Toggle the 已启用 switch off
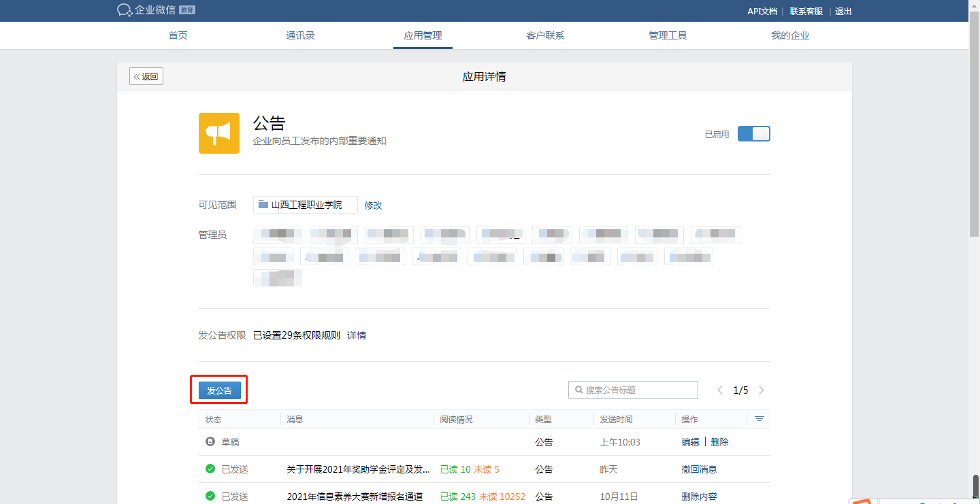This screenshot has height=504, width=980. click(753, 134)
